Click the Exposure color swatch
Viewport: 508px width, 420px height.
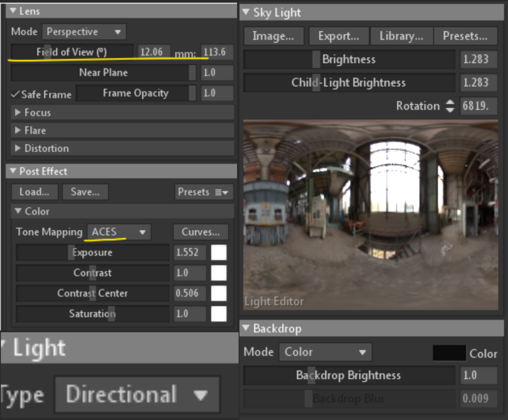[x=218, y=252]
